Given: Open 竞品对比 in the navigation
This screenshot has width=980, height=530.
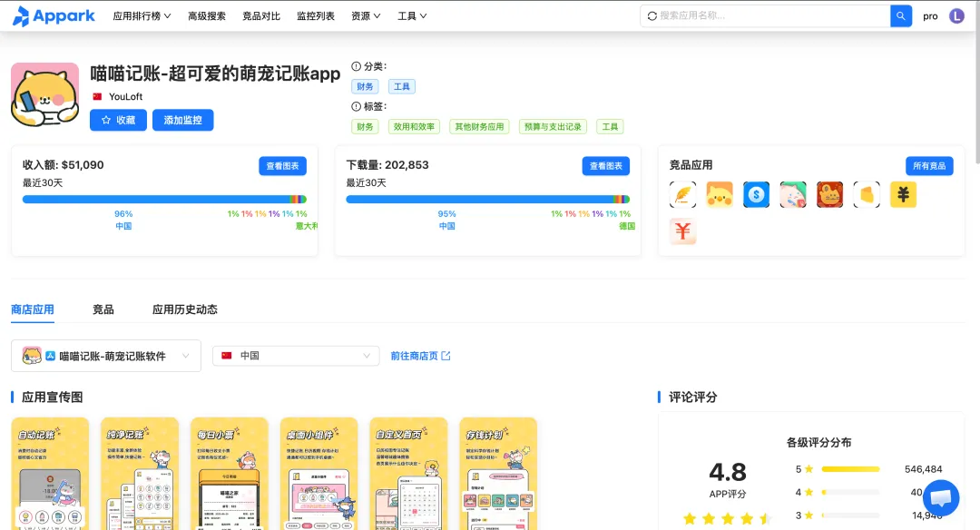Looking at the screenshot, I should pos(261,16).
